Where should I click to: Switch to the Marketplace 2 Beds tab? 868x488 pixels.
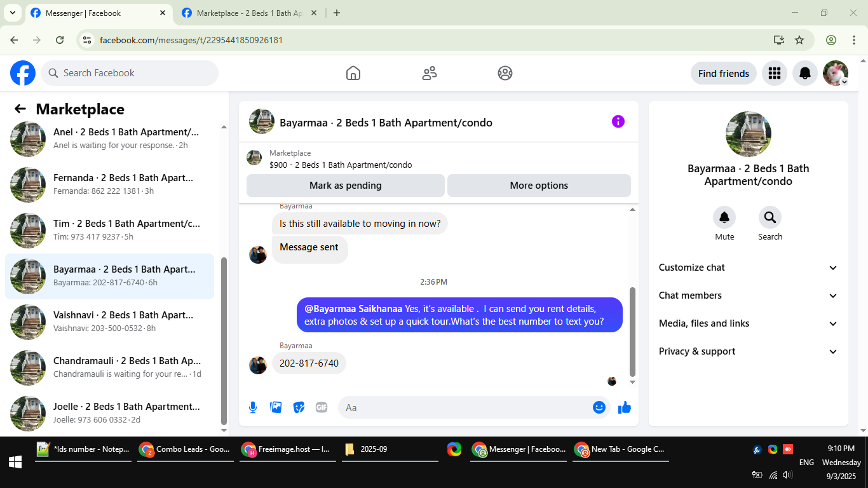tap(250, 13)
